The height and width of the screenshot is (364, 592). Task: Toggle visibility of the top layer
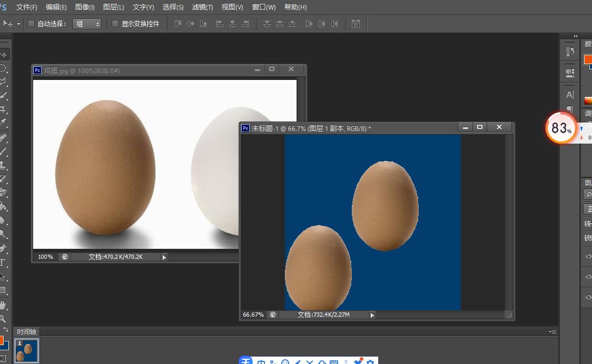588,256
